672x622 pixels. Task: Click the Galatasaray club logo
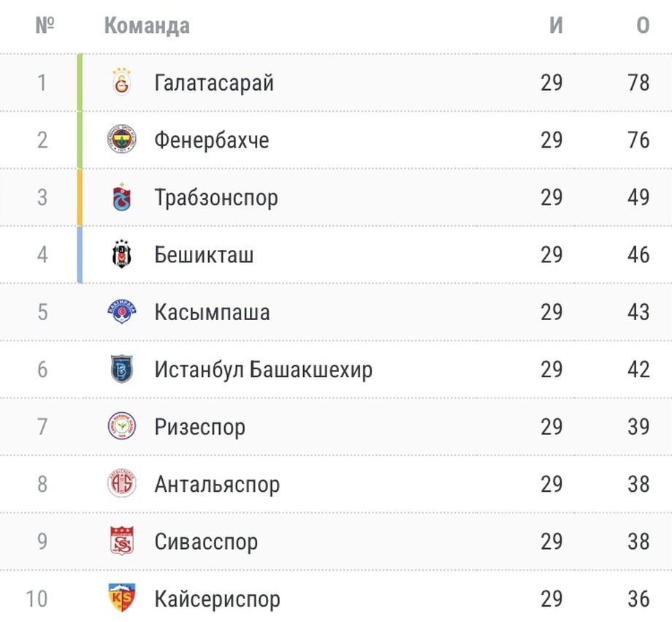point(121,82)
